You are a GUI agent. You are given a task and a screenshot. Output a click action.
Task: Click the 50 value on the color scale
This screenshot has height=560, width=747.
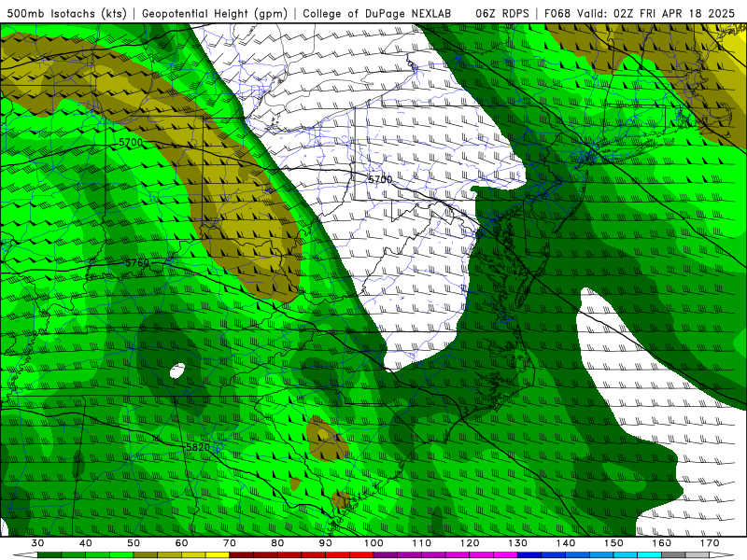tap(134, 543)
